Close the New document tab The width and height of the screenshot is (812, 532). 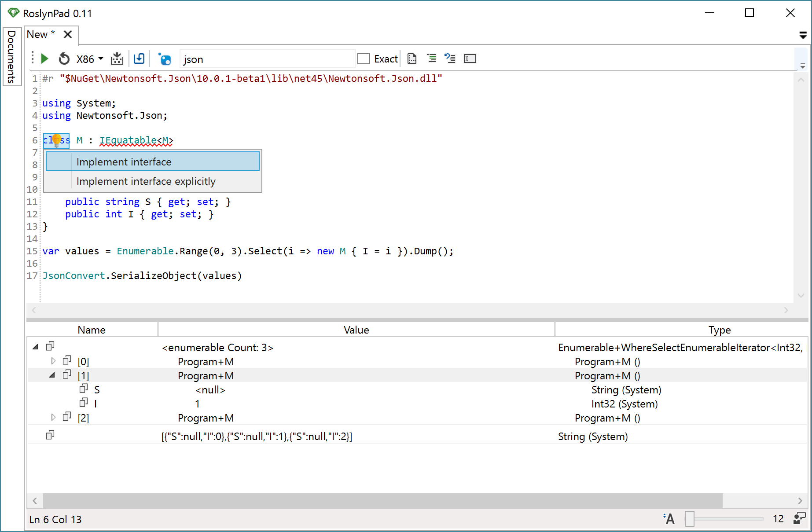click(x=68, y=34)
